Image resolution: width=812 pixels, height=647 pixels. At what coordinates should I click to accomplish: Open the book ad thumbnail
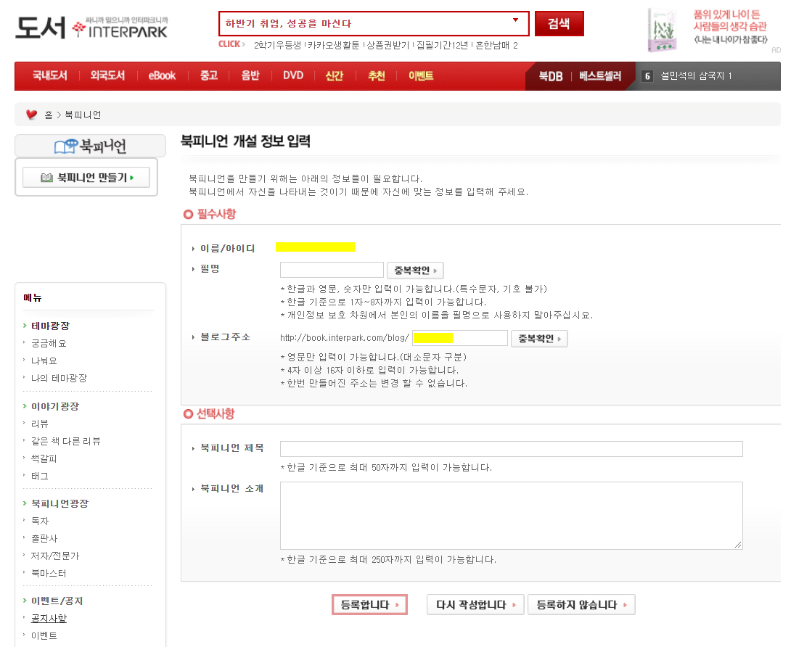[x=662, y=30]
